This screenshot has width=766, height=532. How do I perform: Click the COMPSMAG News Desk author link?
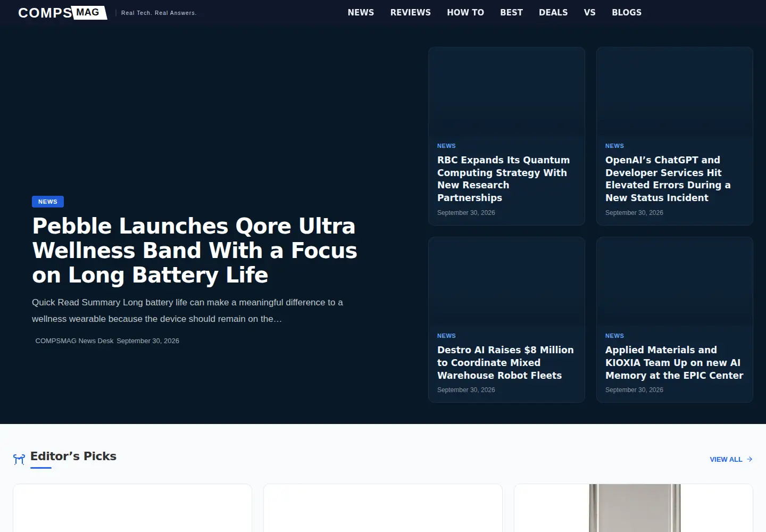pos(74,341)
